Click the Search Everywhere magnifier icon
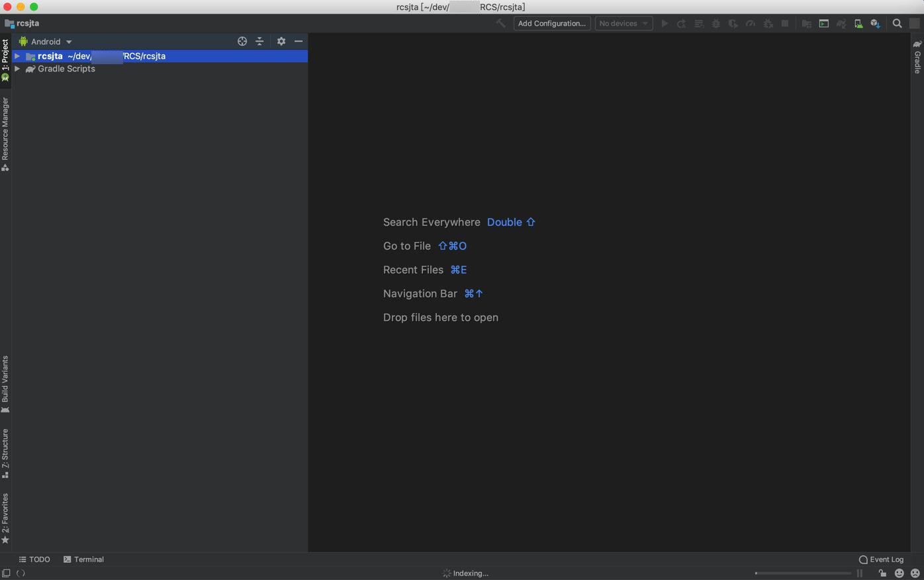924x580 pixels. point(897,24)
